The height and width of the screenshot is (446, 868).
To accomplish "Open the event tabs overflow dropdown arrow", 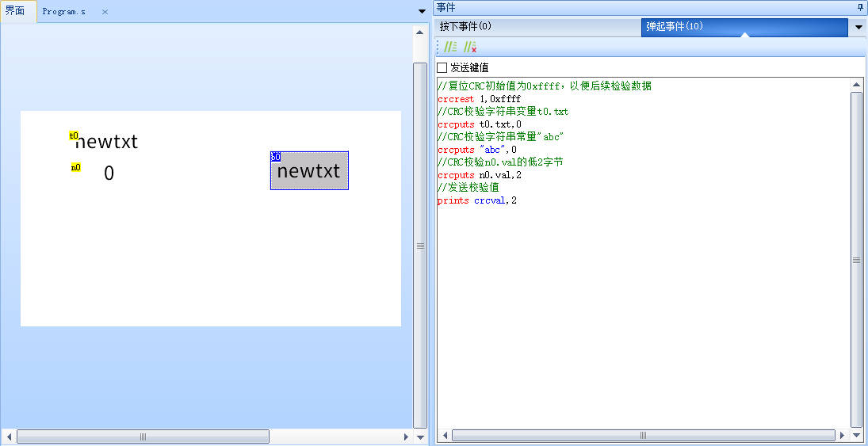I will tap(858, 28).
